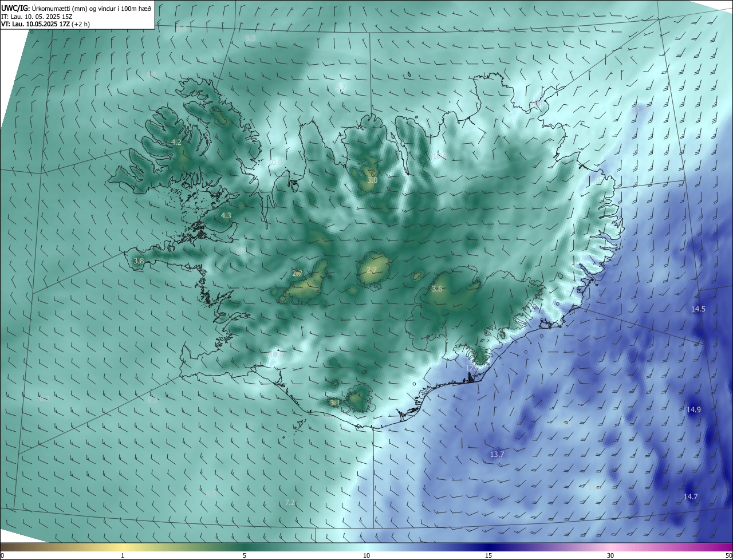Click the 3.6 value over Vatnajökull glacier
The height and width of the screenshot is (560, 733).
[437, 289]
